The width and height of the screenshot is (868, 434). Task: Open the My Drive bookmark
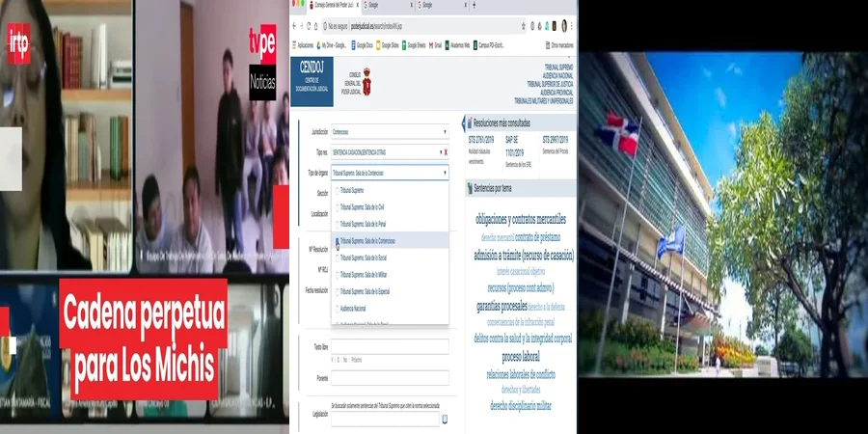click(332, 45)
